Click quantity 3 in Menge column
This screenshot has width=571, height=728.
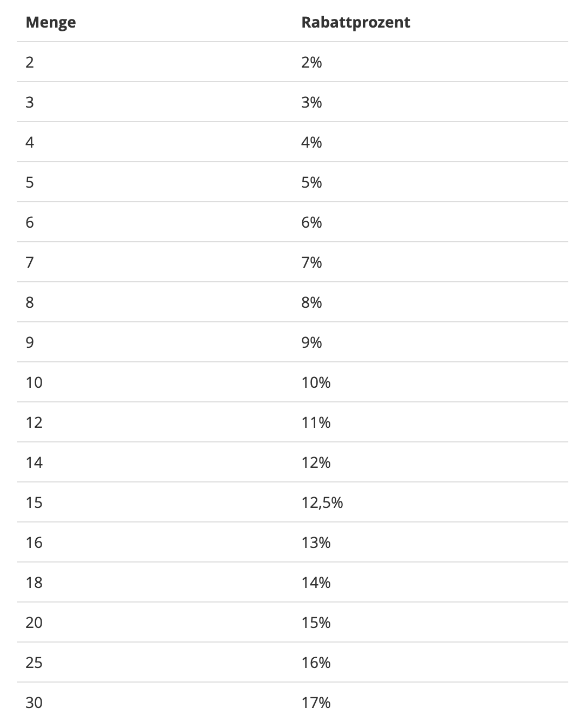click(30, 102)
